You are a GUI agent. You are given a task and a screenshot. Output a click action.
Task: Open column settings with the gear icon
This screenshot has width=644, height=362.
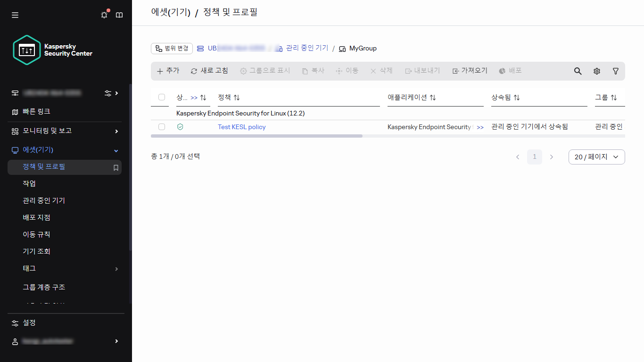tap(596, 71)
